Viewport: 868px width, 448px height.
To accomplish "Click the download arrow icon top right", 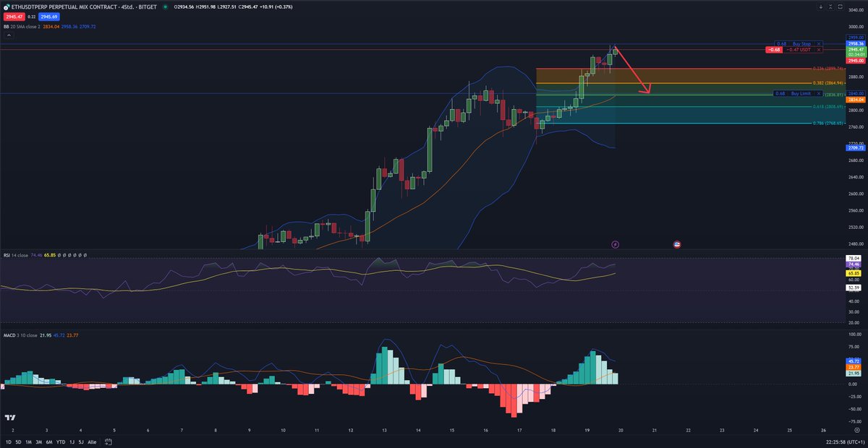I will 821,7.
